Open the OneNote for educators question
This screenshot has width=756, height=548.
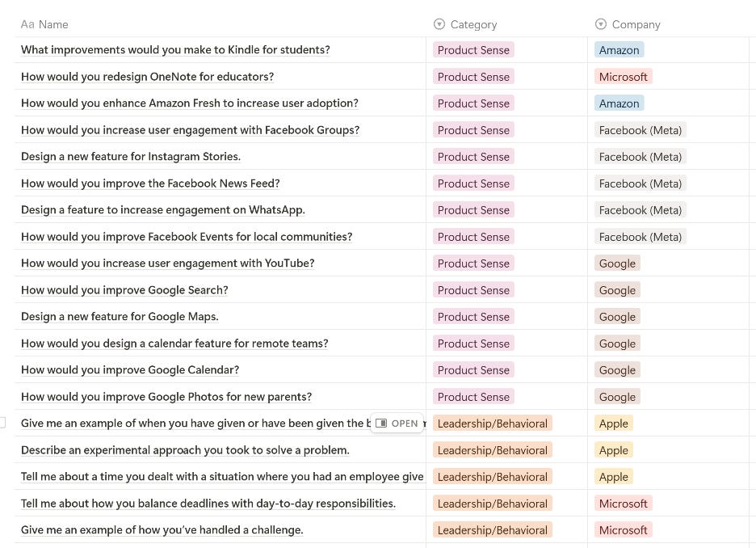(x=147, y=76)
